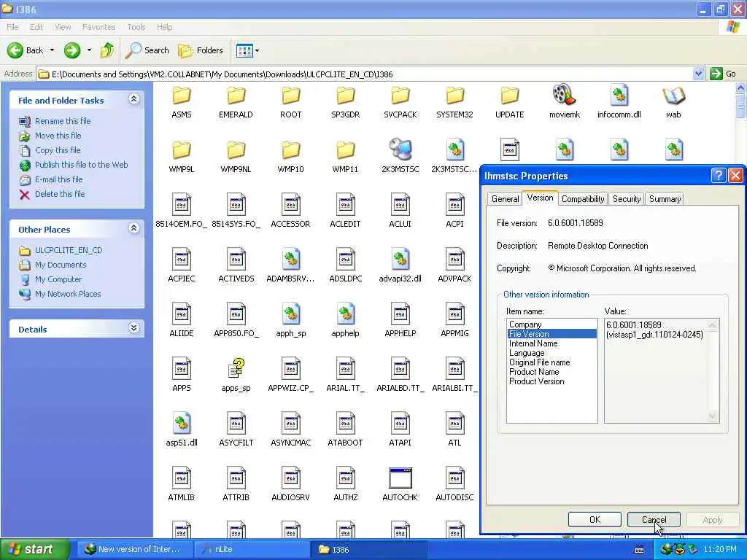
Task: Collapse the Other Places panel
Action: (134, 228)
